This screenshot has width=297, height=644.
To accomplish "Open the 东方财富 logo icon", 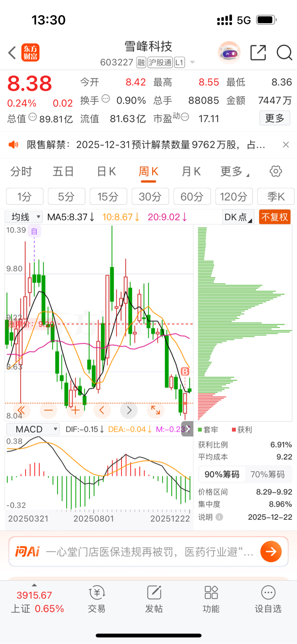I will [30, 53].
